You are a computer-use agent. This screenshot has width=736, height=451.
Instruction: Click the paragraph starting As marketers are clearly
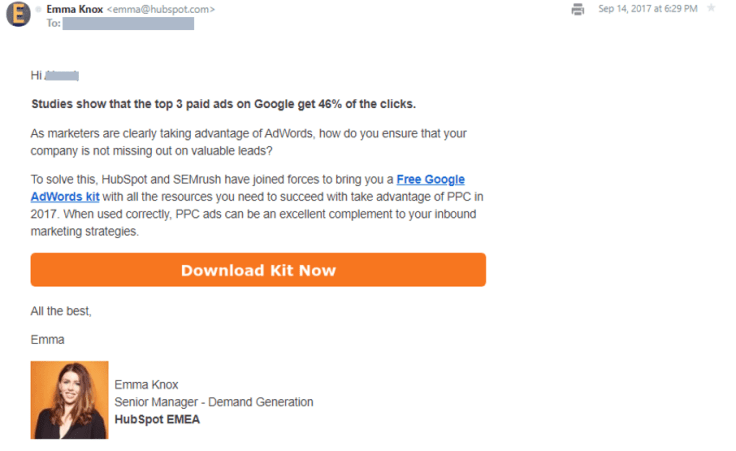point(249,142)
